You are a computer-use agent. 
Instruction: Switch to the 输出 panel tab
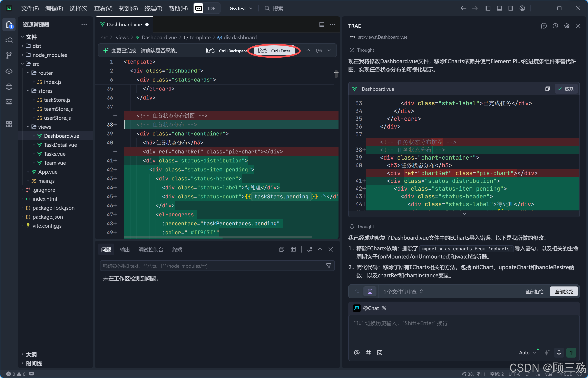(x=125, y=250)
